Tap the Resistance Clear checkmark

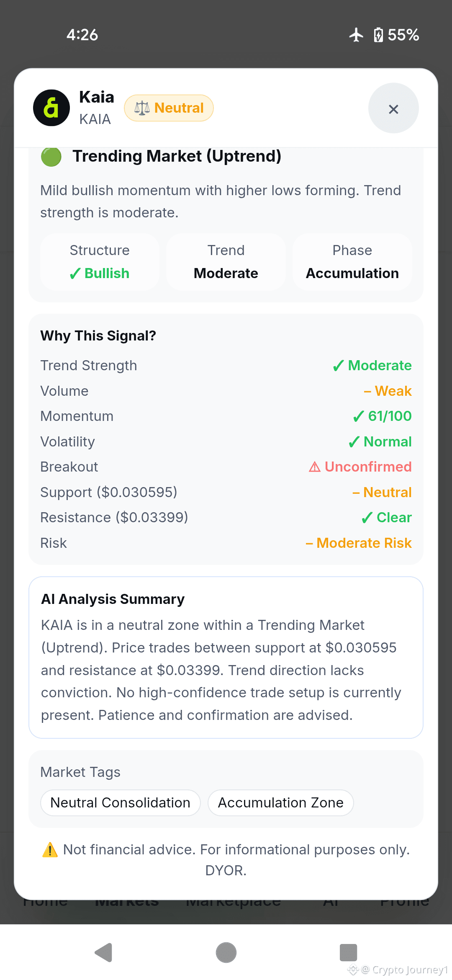tap(367, 518)
